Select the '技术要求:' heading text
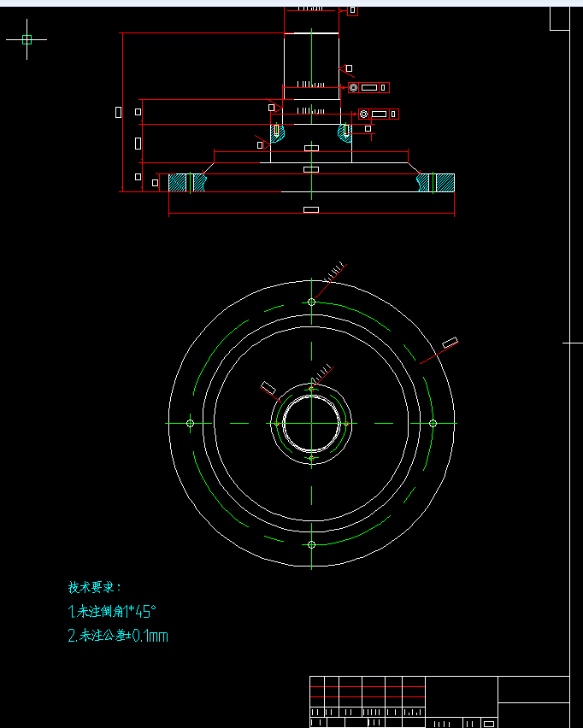This screenshot has width=583, height=728. coord(94,587)
